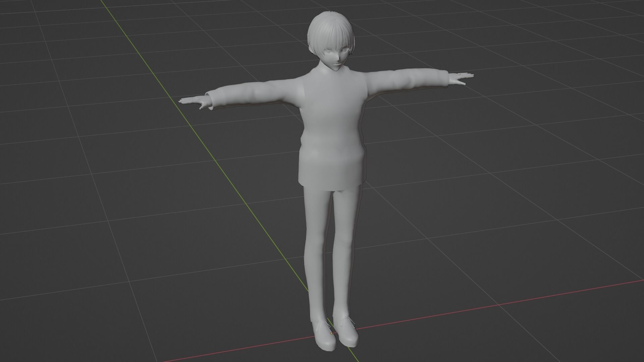Click the orange object origin dot at feet

[x=331, y=333]
